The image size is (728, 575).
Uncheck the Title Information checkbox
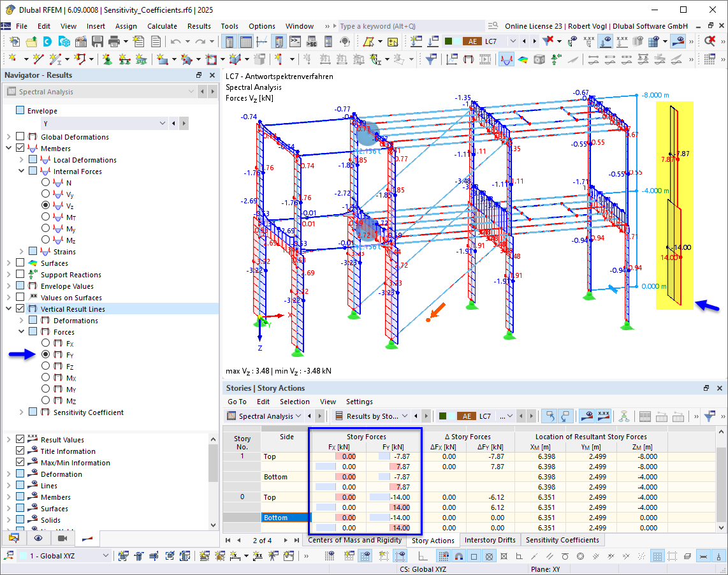coord(20,451)
